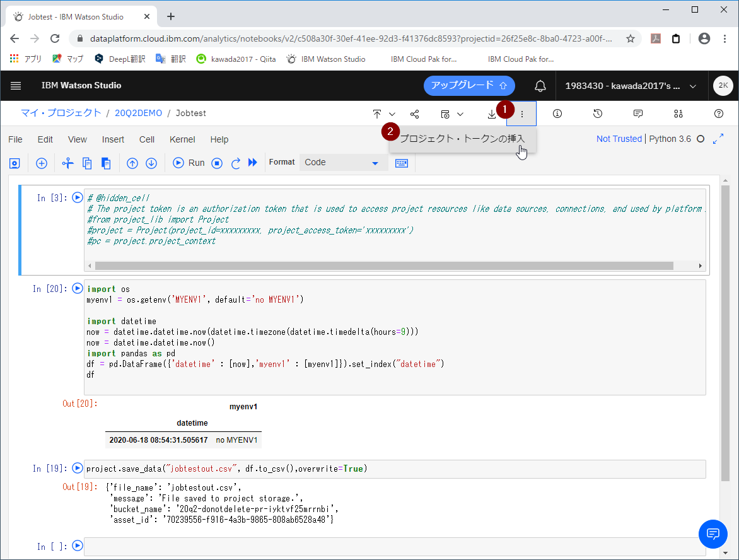This screenshot has height=560, width=739.
Task: Run cell In [19] play button
Action: [78, 468]
